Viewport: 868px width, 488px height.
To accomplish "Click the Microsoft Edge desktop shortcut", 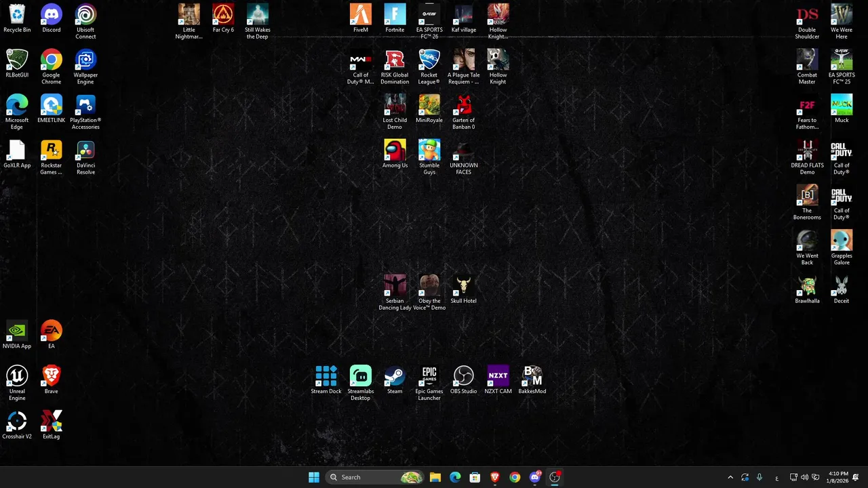I will pyautogui.click(x=17, y=113).
